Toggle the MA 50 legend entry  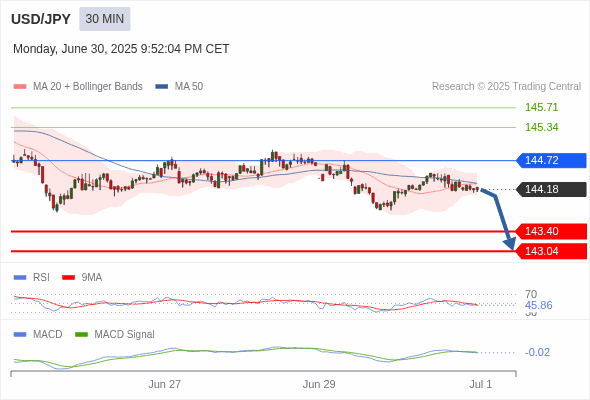click(179, 87)
